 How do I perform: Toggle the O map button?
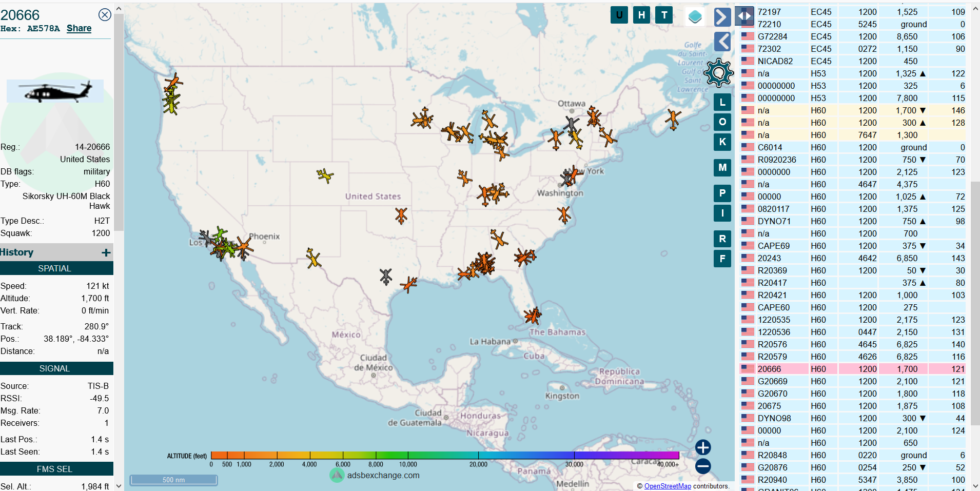pos(722,122)
